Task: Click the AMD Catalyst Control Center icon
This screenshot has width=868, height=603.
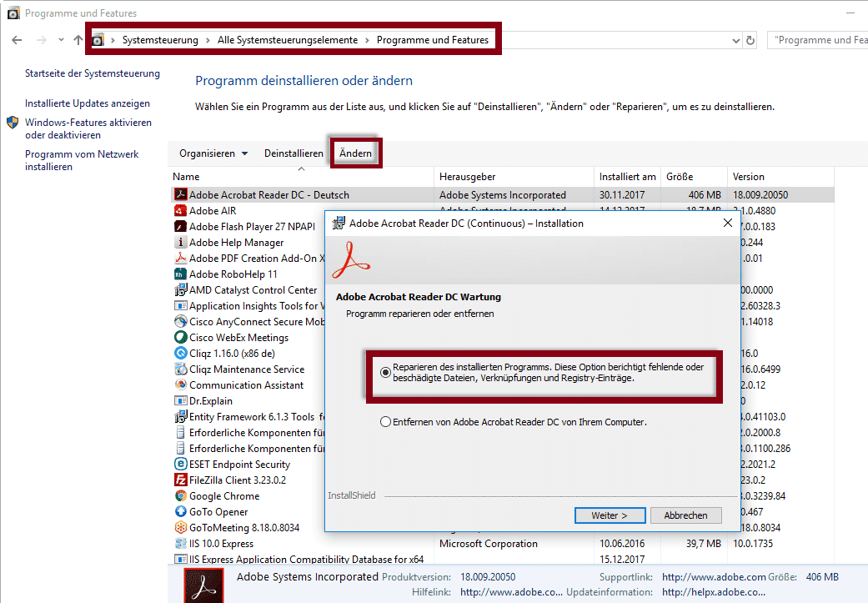Action: point(180,289)
